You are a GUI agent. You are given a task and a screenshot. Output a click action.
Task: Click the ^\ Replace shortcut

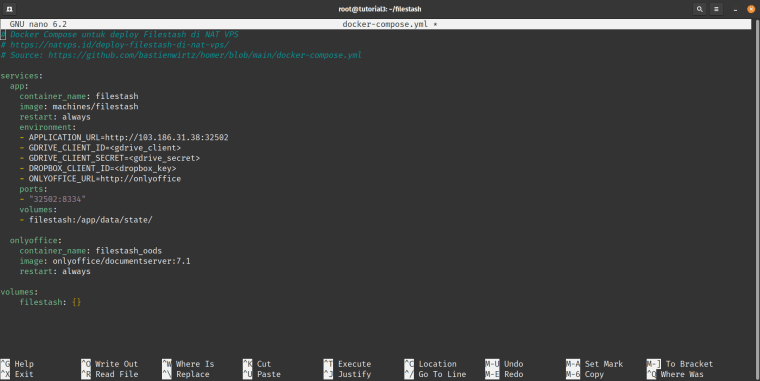pyautogui.click(x=186, y=374)
